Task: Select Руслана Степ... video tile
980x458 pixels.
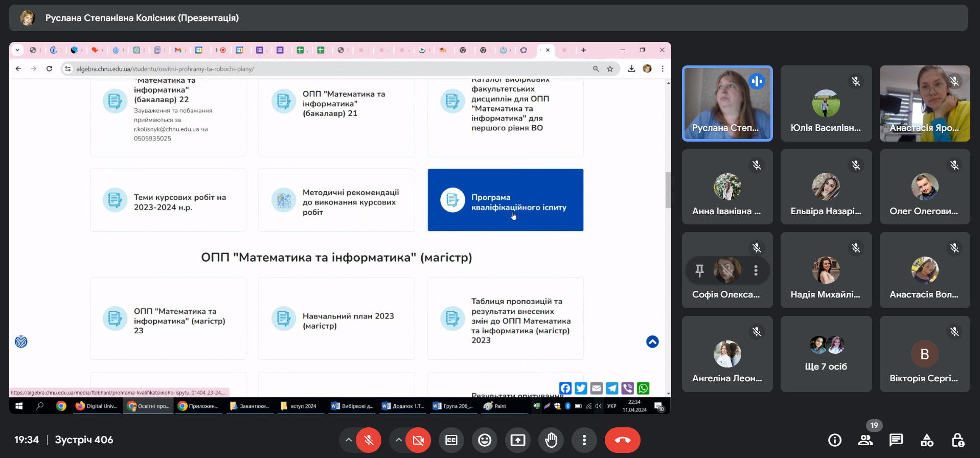Action: coord(727,103)
